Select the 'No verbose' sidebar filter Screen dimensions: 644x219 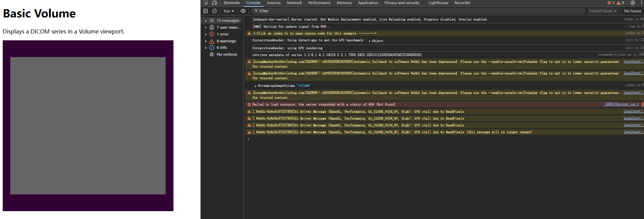[226, 54]
